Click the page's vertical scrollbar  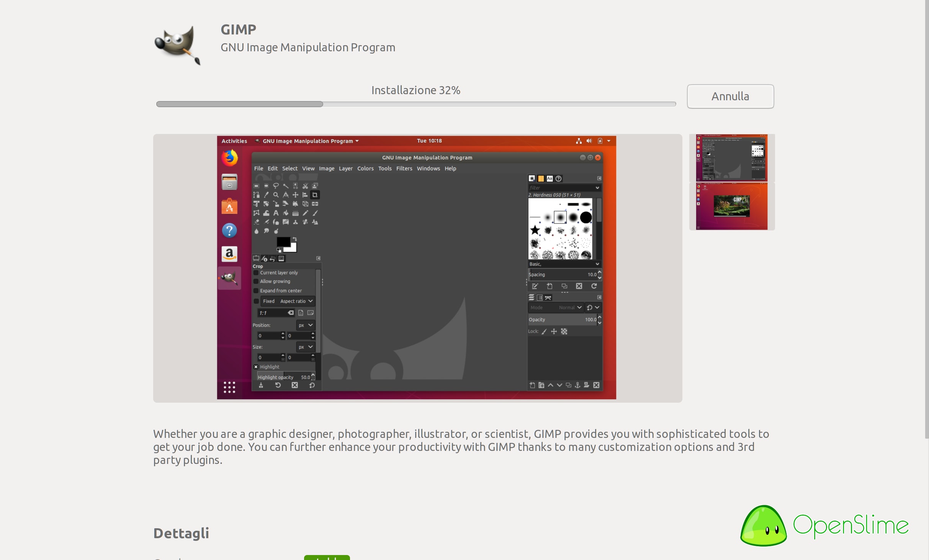click(x=926, y=220)
